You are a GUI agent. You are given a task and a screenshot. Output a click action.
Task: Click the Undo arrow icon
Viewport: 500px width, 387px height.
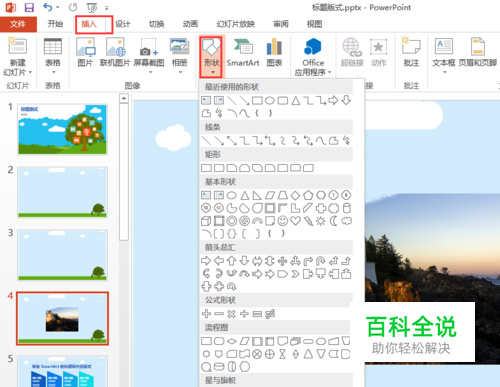tap(48, 7)
